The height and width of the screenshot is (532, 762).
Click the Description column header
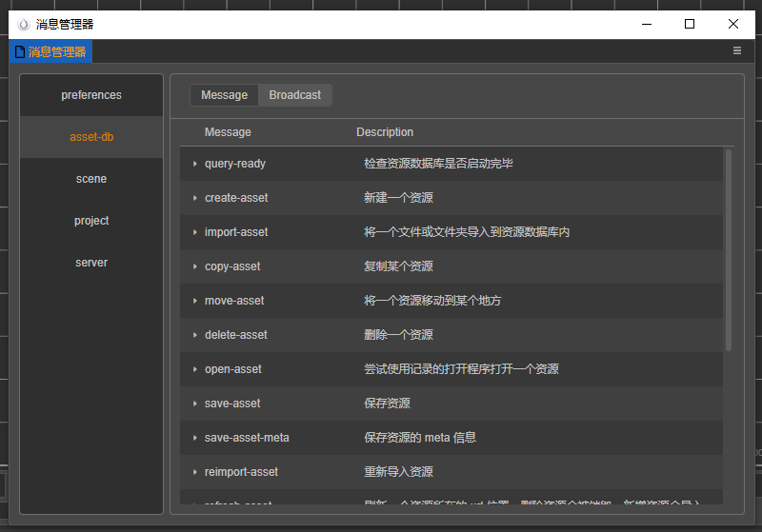[385, 132]
